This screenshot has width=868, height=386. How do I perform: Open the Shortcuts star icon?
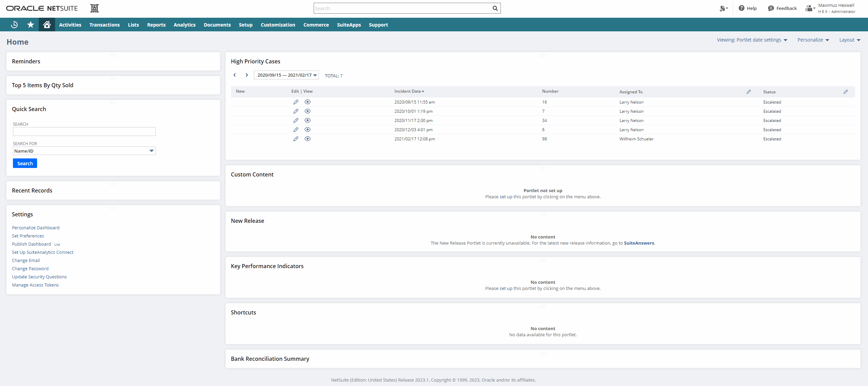pos(31,25)
